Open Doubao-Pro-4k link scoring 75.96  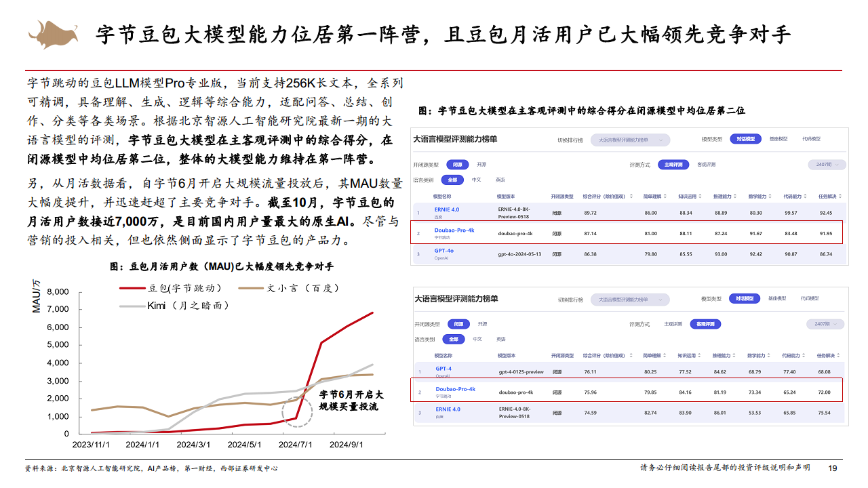tap(455, 389)
